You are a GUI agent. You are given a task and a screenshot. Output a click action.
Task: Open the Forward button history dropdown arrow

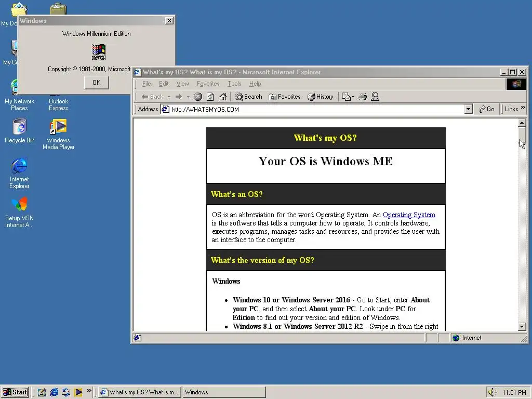tap(188, 97)
